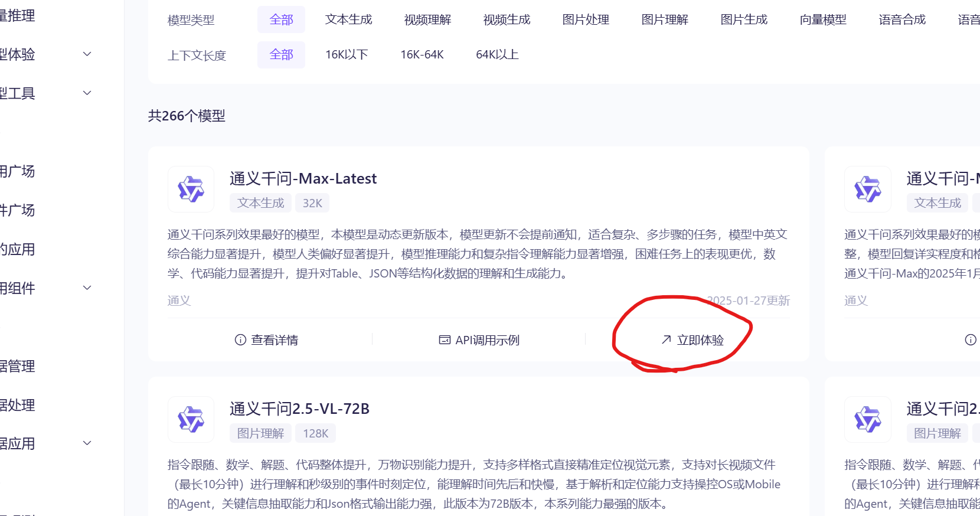
Task: Click the 2025-01-27更新 date text
Action: tap(749, 301)
